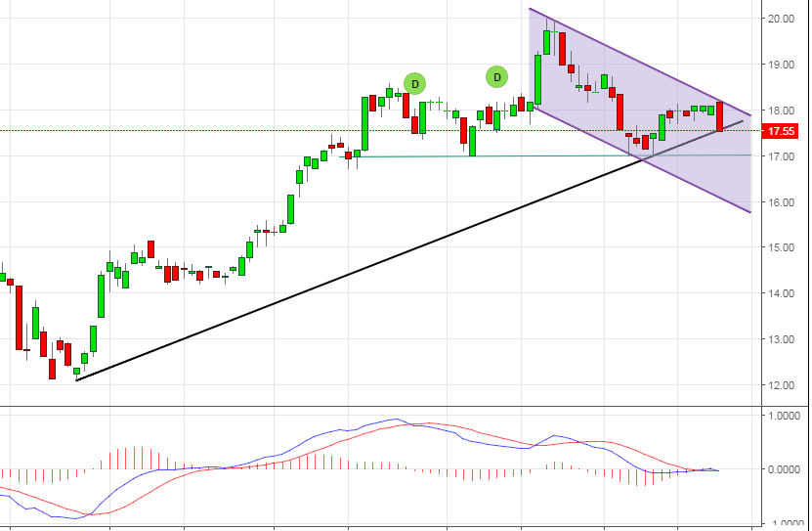Click the 19.00 price axis label
The height and width of the screenshot is (531, 812).
782,65
